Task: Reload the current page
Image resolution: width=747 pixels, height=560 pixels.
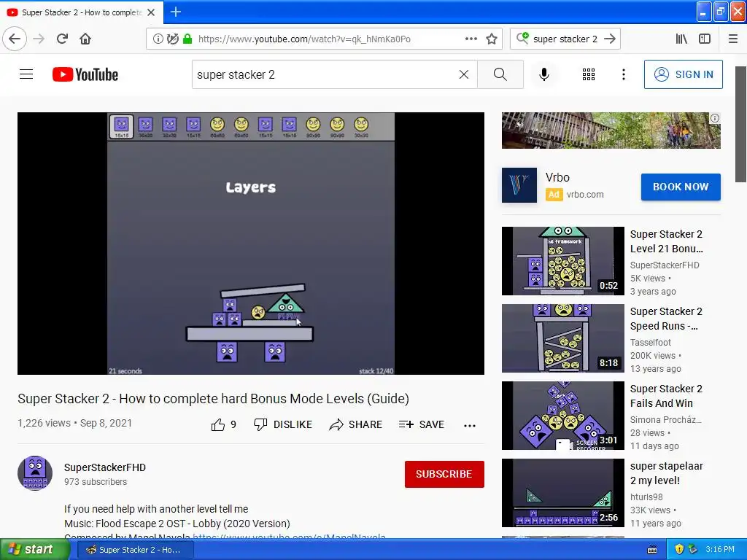Action: pos(62,39)
